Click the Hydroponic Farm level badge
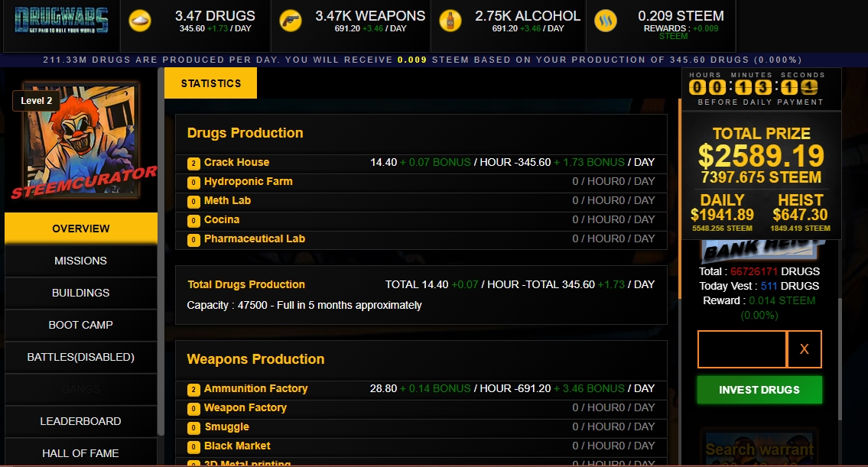This screenshot has height=467, width=868. pos(193,183)
